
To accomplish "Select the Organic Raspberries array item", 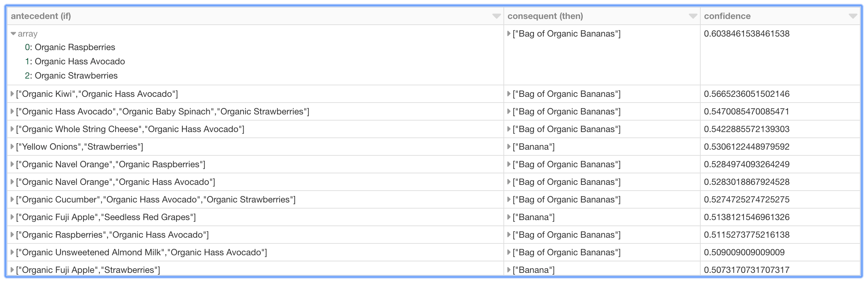I will click(75, 47).
